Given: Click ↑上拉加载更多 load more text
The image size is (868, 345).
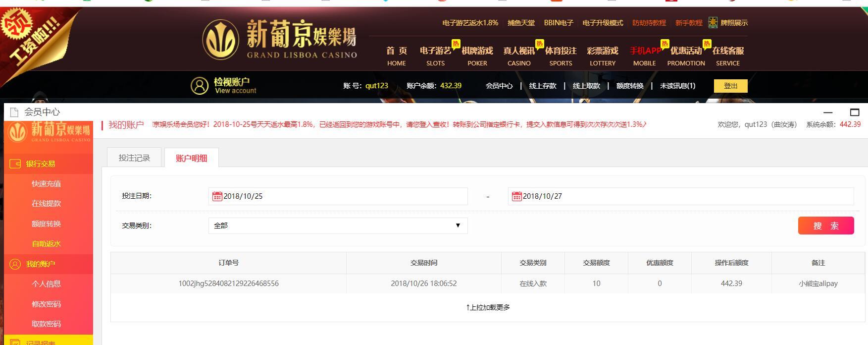Looking at the screenshot, I should click(x=488, y=307).
